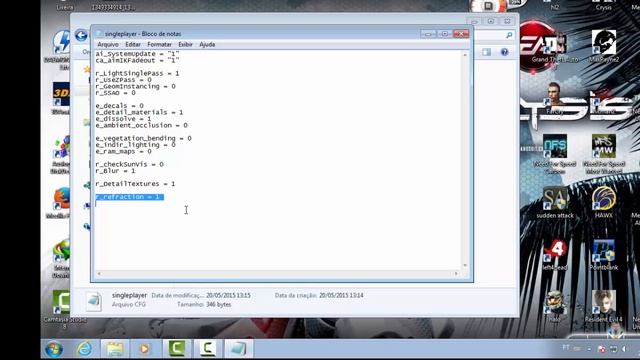Screen dimensions: 640x360
Task: Click the Notepad title bar 'singleplayer - Bloco de notas'
Action: (x=143, y=34)
